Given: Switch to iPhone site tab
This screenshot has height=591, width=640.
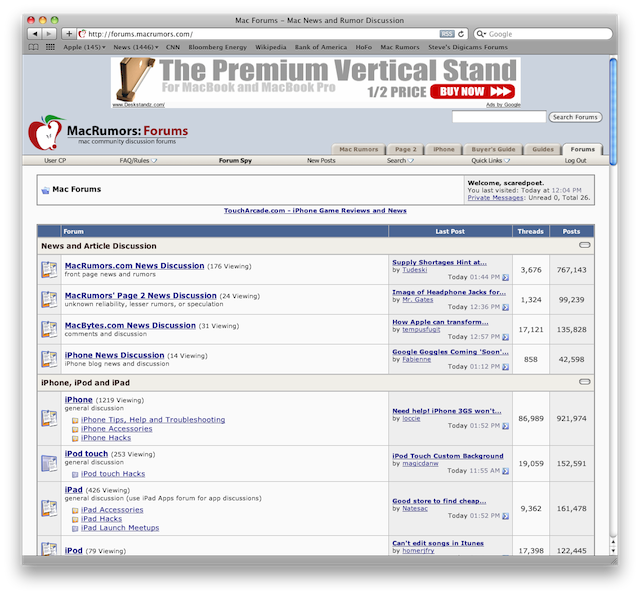Looking at the screenshot, I should point(444,149).
